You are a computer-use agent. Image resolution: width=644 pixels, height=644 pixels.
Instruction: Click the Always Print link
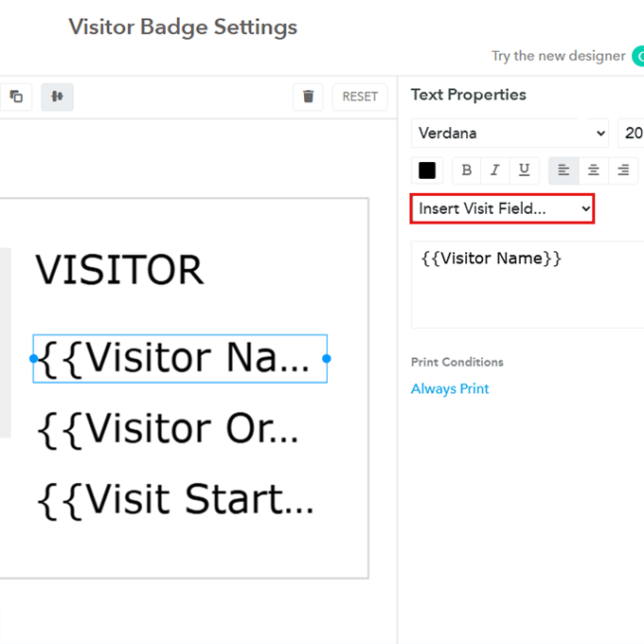[x=450, y=389]
